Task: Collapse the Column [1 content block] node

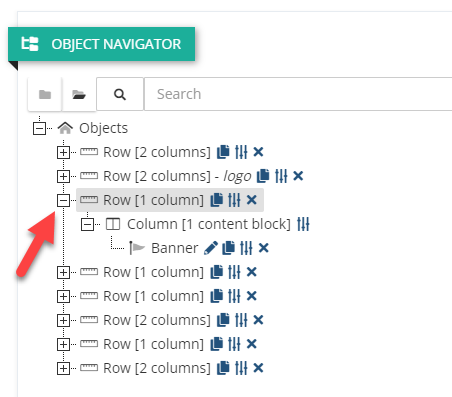Action: coord(87,224)
